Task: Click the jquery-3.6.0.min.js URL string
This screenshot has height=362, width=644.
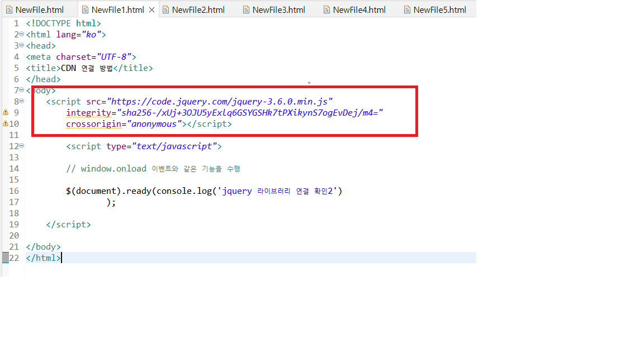Action: click(x=220, y=101)
